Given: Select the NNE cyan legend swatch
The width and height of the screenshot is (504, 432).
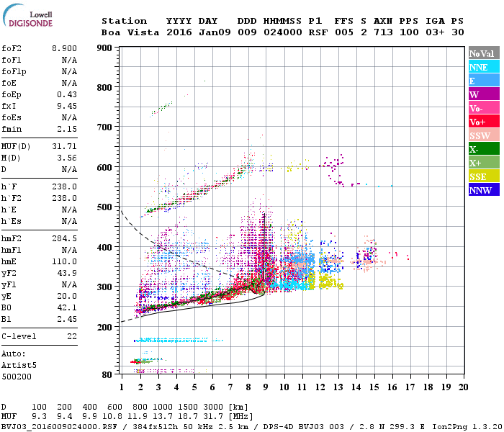Looking at the screenshot, I should click(484, 67).
